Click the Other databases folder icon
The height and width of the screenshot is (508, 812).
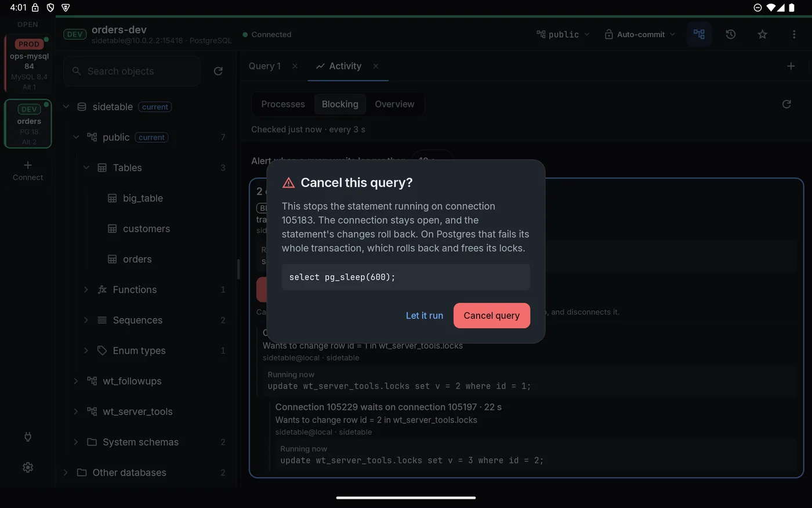pyautogui.click(x=82, y=473)
